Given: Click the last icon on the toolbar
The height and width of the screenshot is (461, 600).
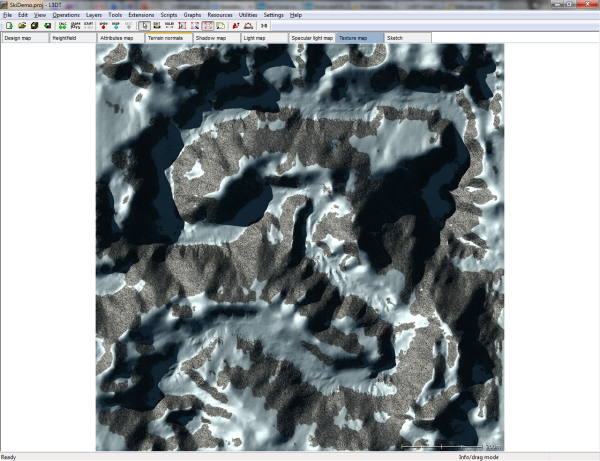Looking at the screenshot, I should 264,26.
